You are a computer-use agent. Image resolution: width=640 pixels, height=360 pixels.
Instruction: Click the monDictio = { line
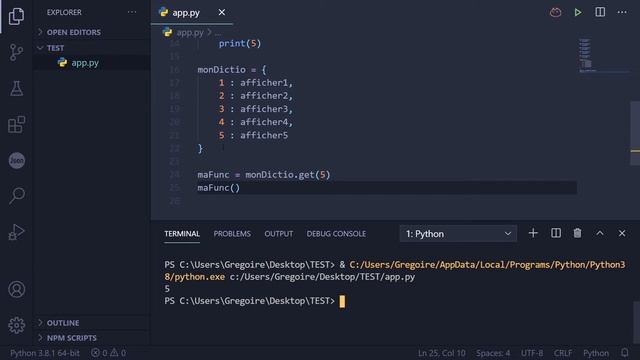point(231,70)
